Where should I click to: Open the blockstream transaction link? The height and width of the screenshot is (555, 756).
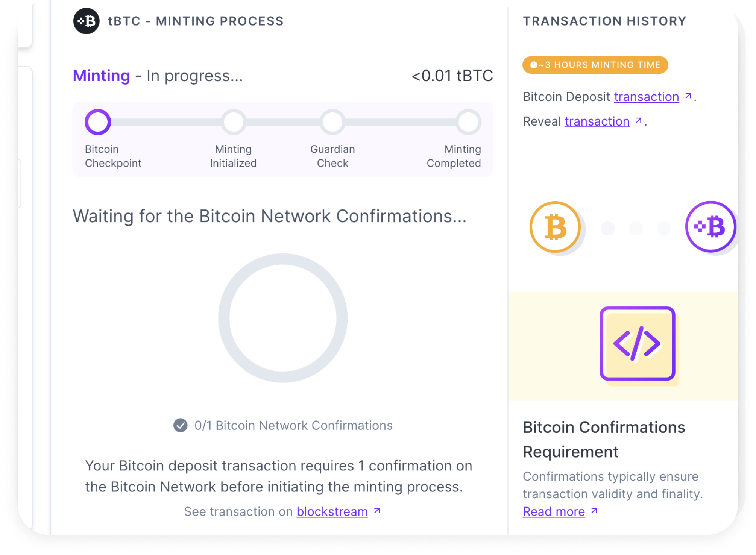pos(332,511)
